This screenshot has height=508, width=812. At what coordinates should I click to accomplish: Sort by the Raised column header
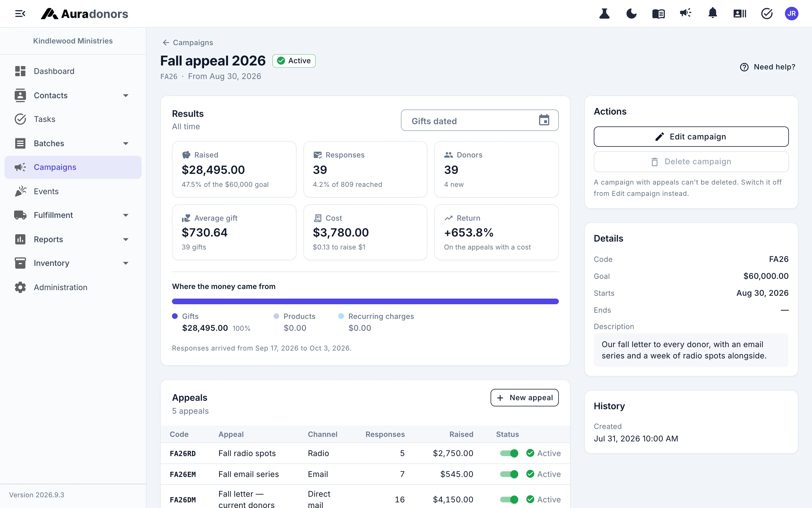461,434
